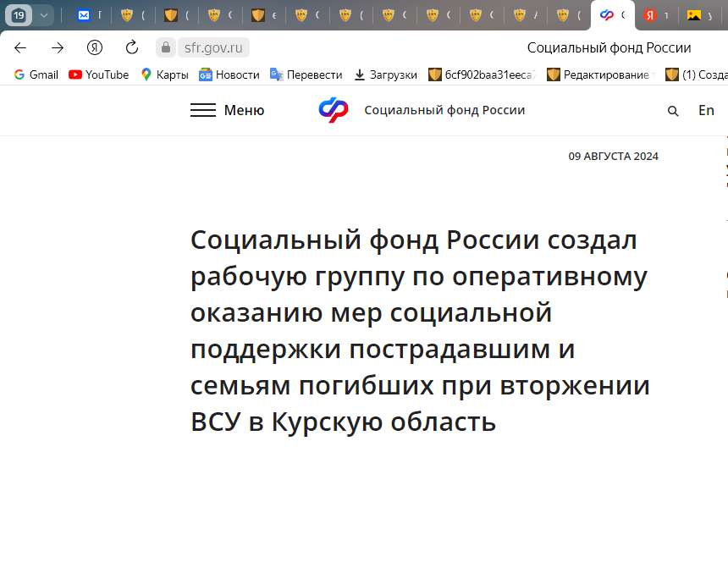The width and height of the screenshot is (728, 579).
Task: Reload the page with refresh icon
Action: (x=132, y=47)
